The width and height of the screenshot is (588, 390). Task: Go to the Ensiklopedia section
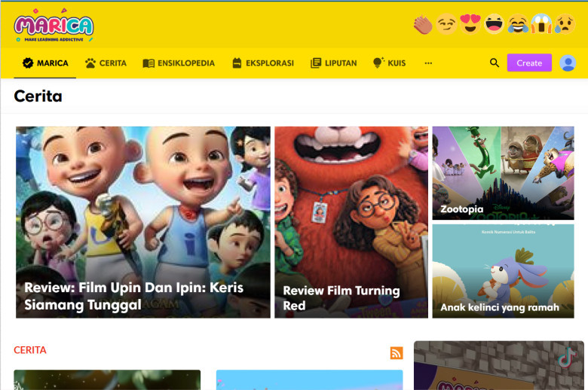click(x=179, y=63)
